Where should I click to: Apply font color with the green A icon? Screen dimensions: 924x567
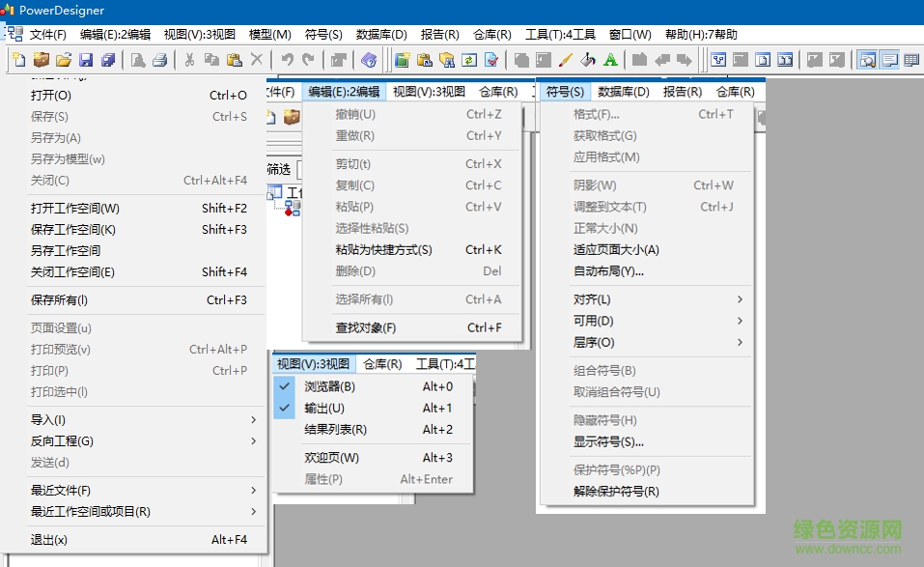tap(608, 59)
